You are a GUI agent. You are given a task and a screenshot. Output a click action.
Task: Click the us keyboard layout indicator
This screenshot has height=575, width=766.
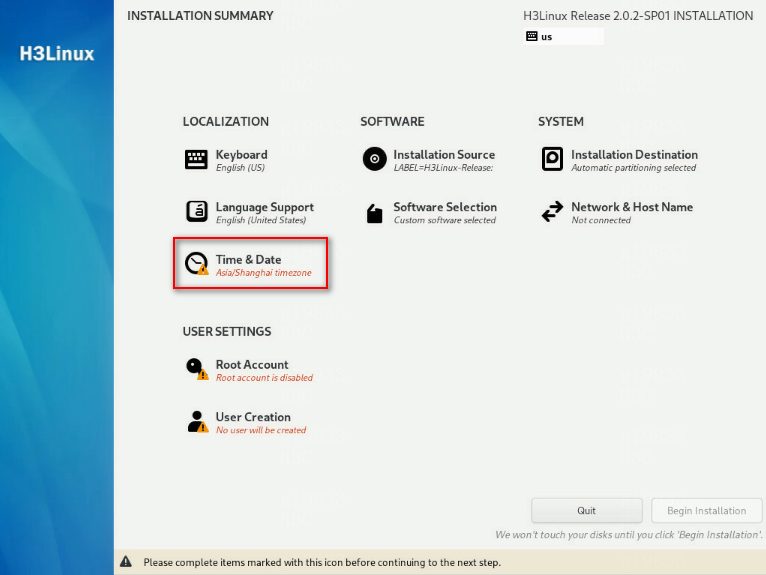click(x=563, y=37)
